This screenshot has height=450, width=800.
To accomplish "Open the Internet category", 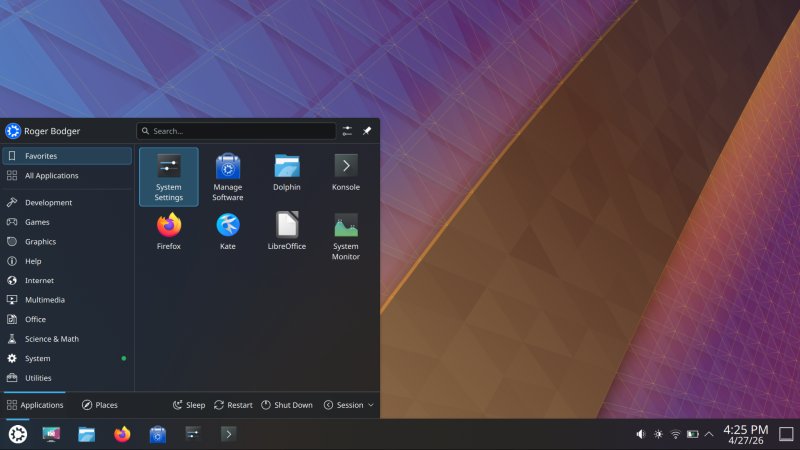I will click(x=67, y=280).
